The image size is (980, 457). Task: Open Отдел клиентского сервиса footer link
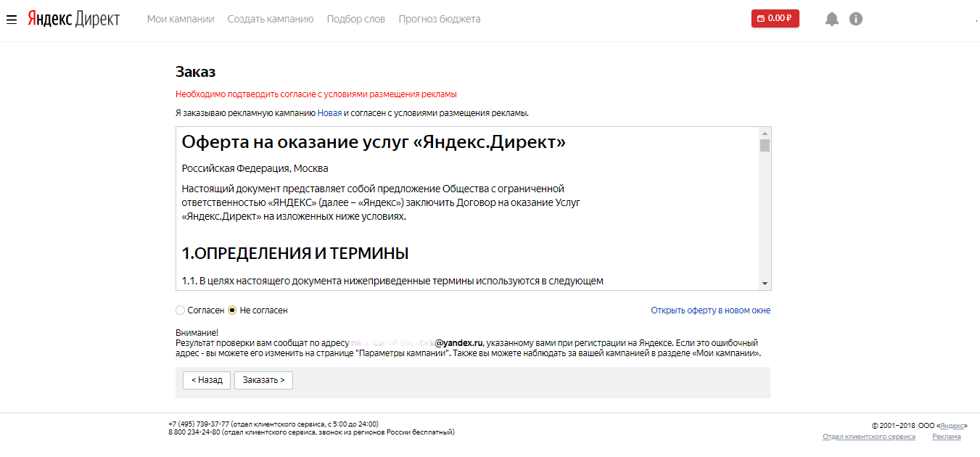point(868,437)
